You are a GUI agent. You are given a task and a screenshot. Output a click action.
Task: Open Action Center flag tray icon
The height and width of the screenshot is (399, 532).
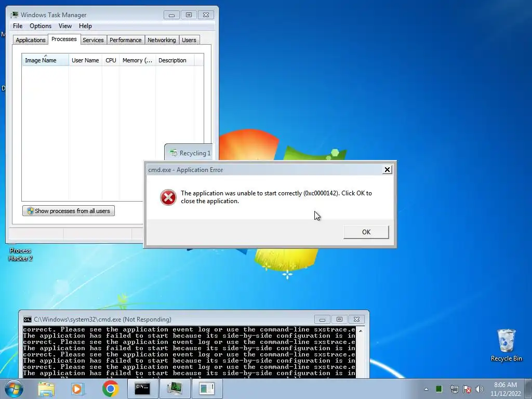(467, 389)
